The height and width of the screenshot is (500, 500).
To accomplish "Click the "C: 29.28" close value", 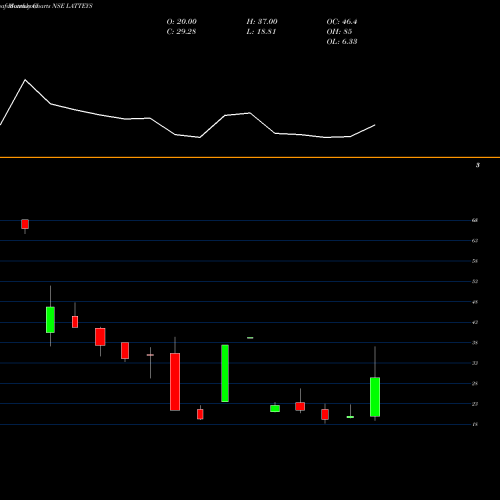I will click(181, 32).
